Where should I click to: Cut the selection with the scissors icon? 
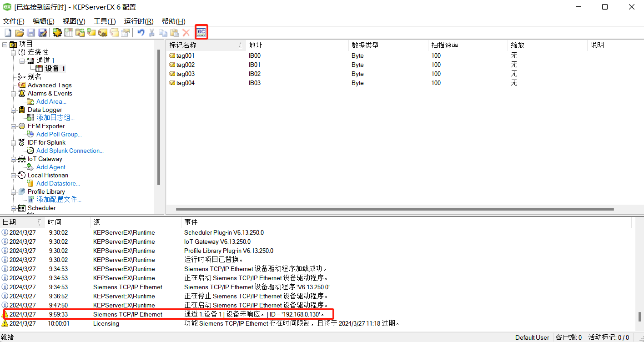151,33
